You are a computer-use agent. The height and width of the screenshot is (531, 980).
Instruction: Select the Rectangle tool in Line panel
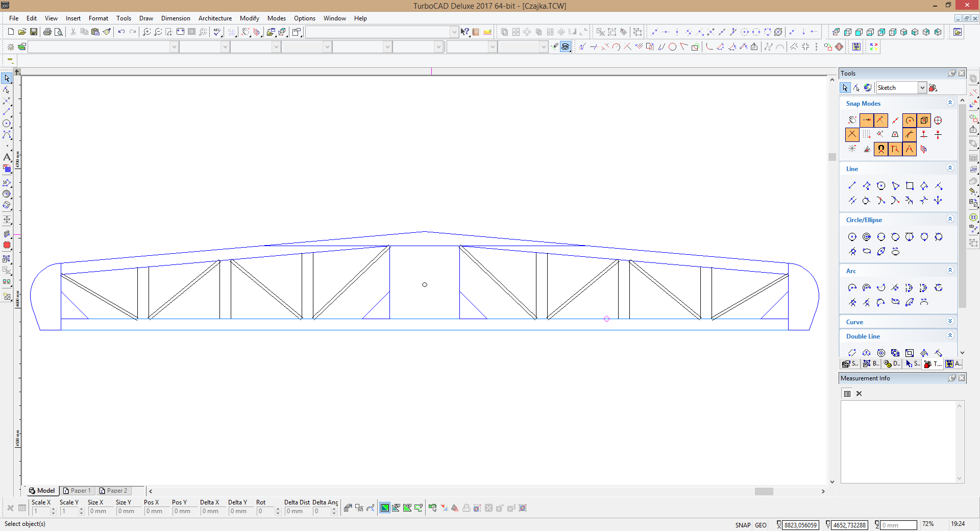910,186
